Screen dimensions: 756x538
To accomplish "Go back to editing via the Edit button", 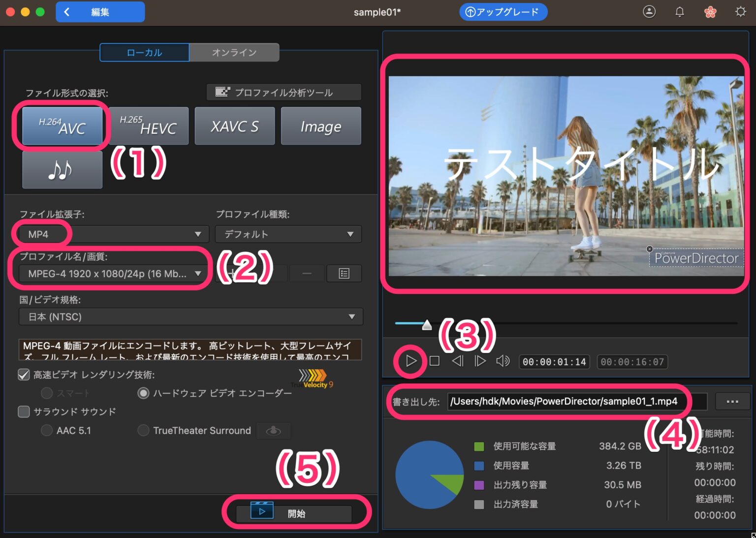I will (100, 11).
